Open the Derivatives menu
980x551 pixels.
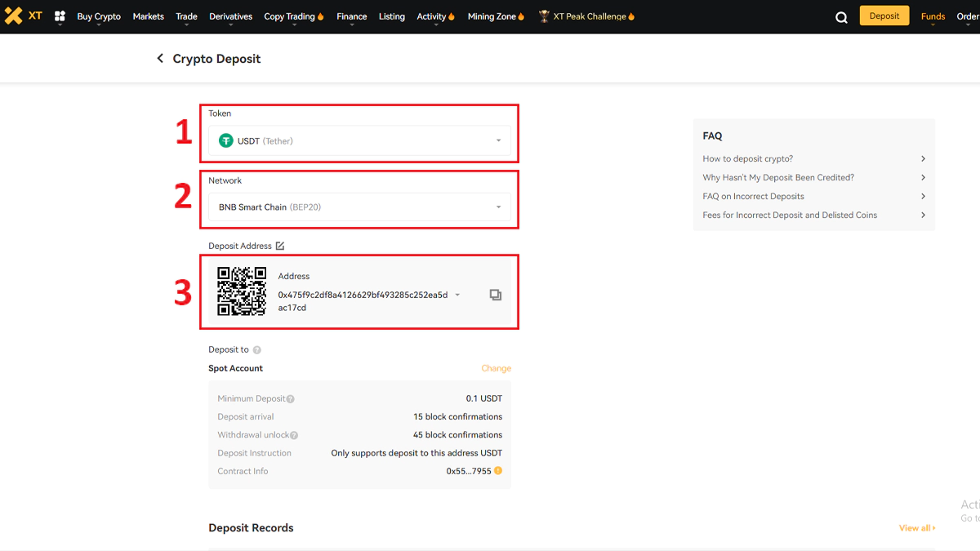pyautogui.click(x=230, y=16)
